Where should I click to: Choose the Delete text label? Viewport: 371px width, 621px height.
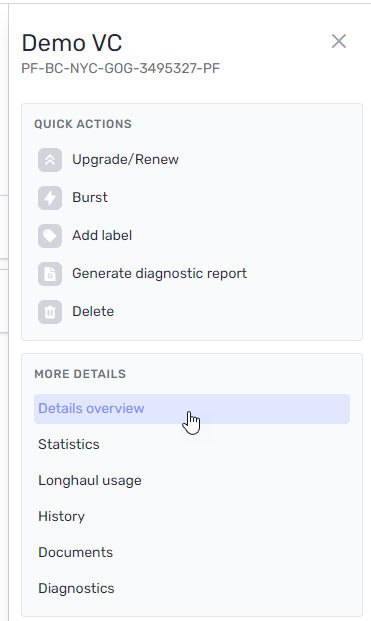(93, 311)
